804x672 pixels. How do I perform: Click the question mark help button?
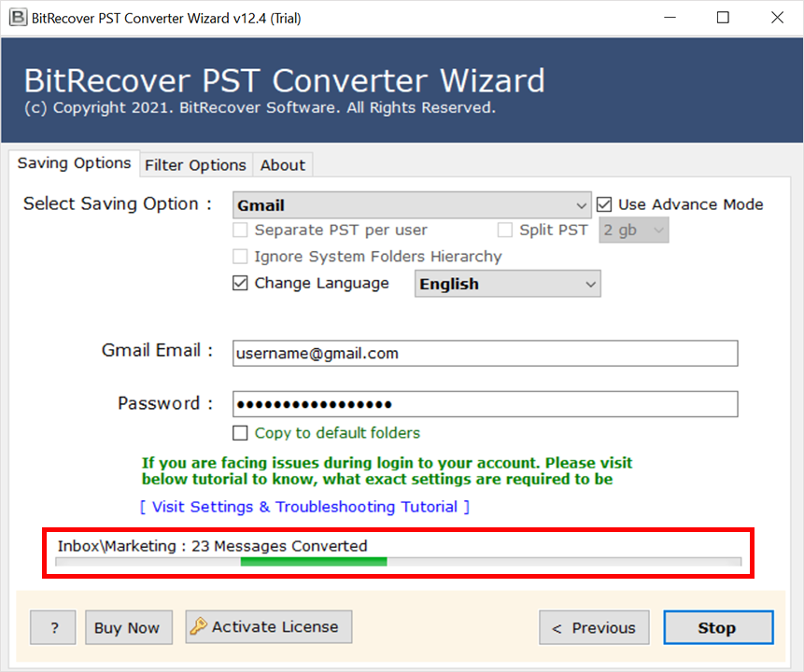tap(53, 627)
